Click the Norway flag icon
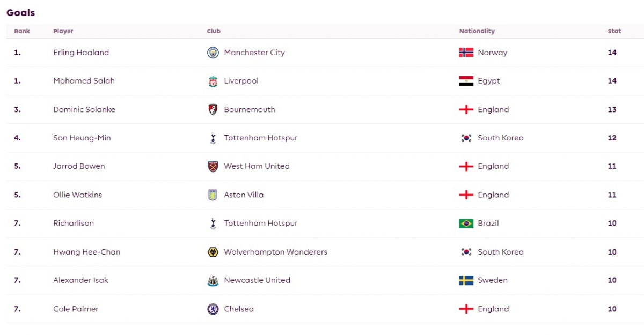Image resolution: width=644 pixels, height=335 pixels. point(466,53)
